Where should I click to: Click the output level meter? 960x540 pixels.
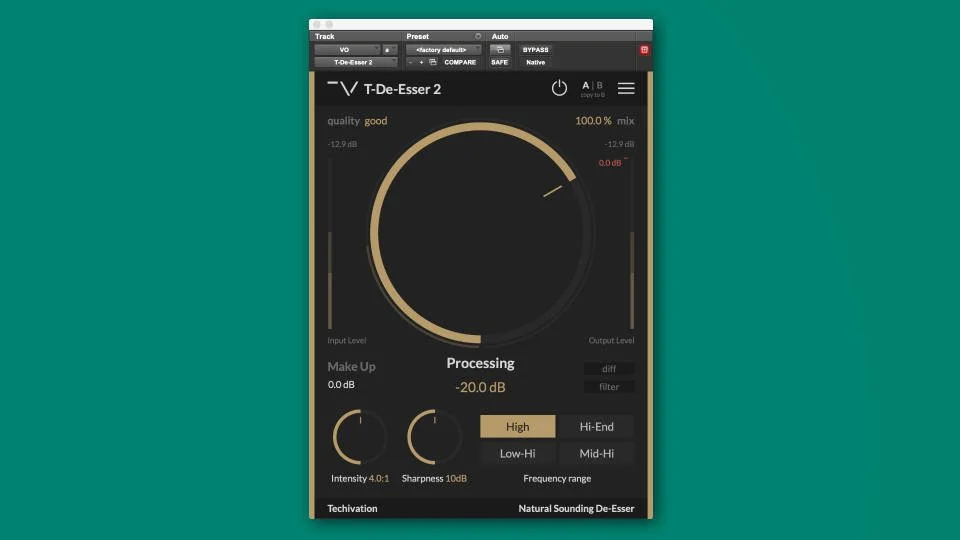(632, 244)
